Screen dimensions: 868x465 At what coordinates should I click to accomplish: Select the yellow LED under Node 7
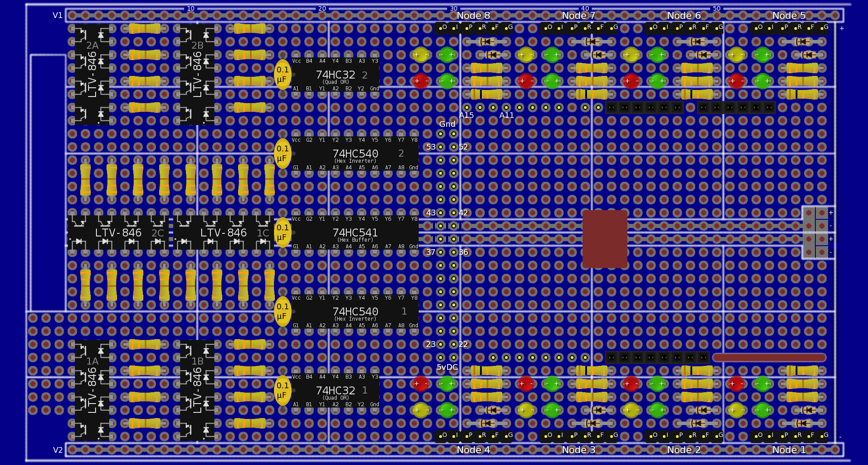point(526,55)
